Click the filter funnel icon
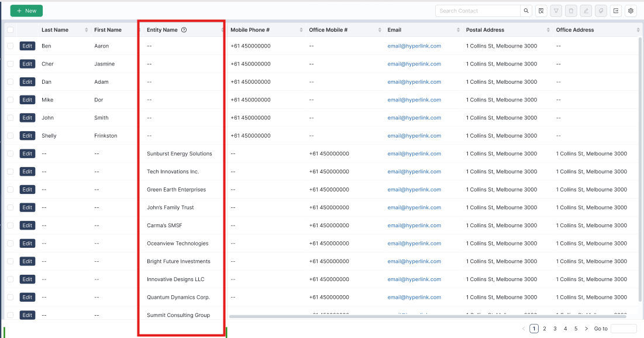Viewport: 644px width, 338px height. 556,11
